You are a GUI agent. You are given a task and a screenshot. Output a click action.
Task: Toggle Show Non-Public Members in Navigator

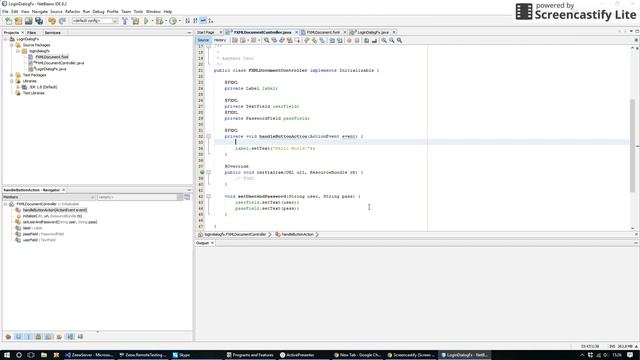click(x=38, y=337)
